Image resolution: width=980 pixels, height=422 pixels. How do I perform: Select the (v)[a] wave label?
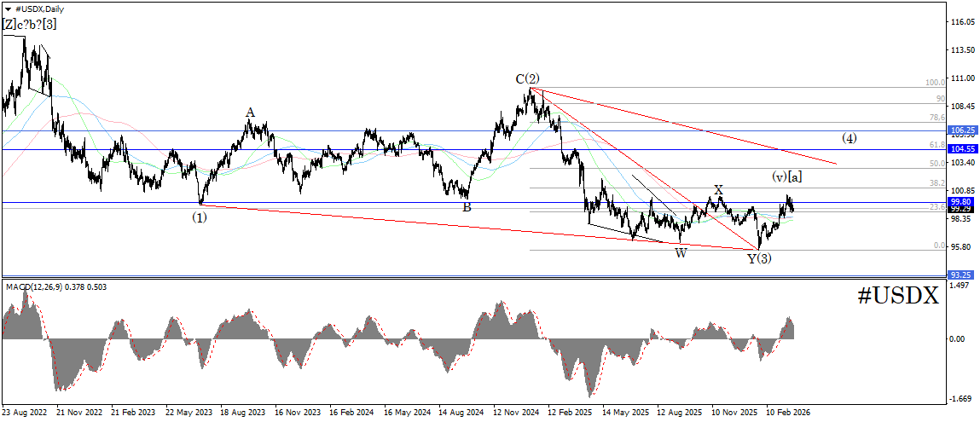[x=787, y=177]
